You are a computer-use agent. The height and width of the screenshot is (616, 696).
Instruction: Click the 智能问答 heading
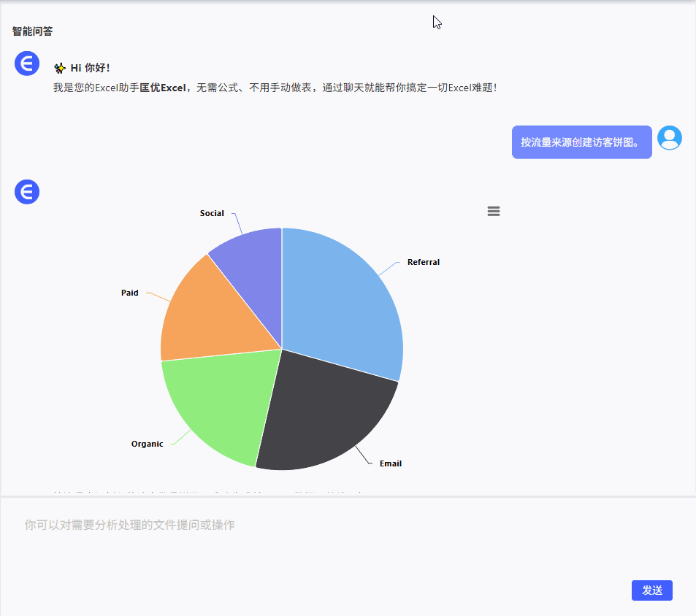(x=32, y=31)
